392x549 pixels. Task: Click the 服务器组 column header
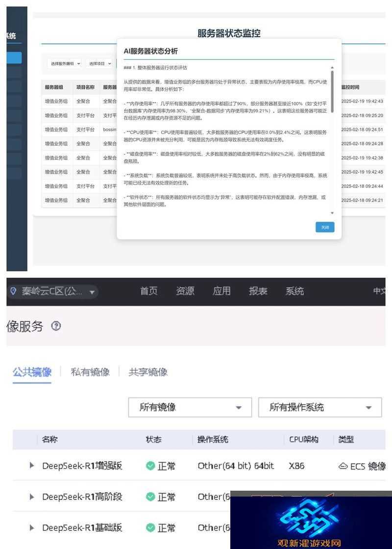(54, 87)
